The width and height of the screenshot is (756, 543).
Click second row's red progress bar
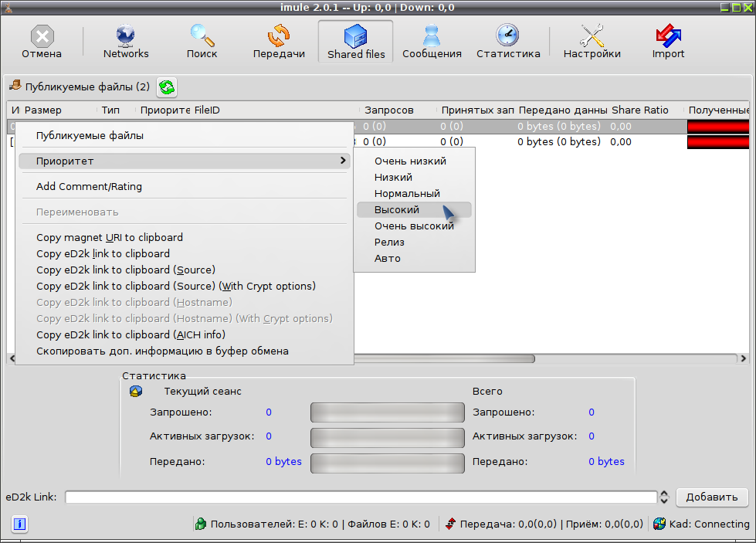(718, 142)
